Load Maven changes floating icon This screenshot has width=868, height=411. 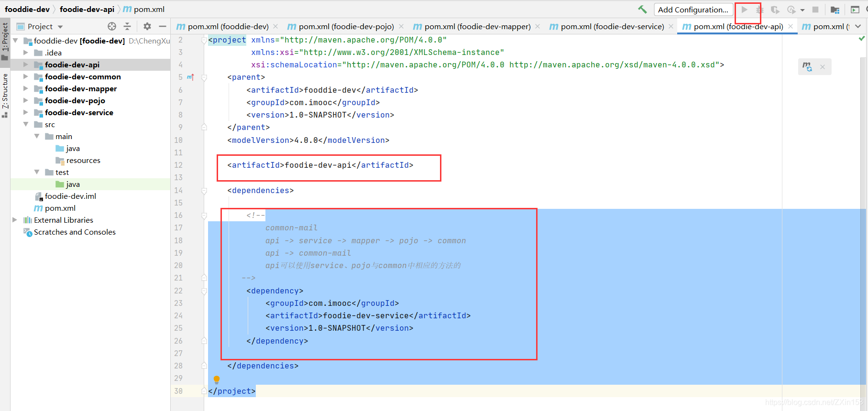(x=807, y=67)
